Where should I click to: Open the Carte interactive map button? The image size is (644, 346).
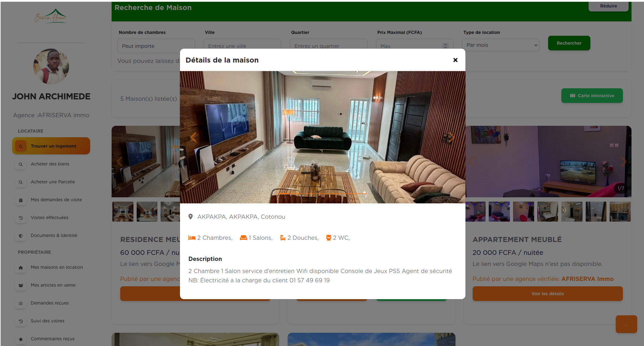tap(592, 96)
